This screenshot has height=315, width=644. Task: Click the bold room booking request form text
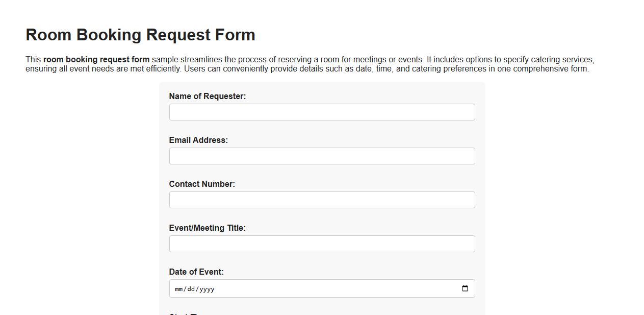click(96, 59)
